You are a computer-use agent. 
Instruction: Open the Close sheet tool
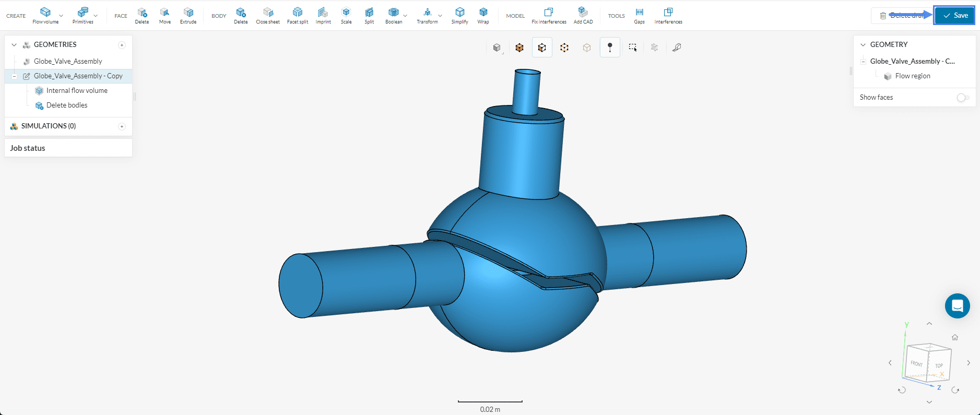[x=267, y=15]
